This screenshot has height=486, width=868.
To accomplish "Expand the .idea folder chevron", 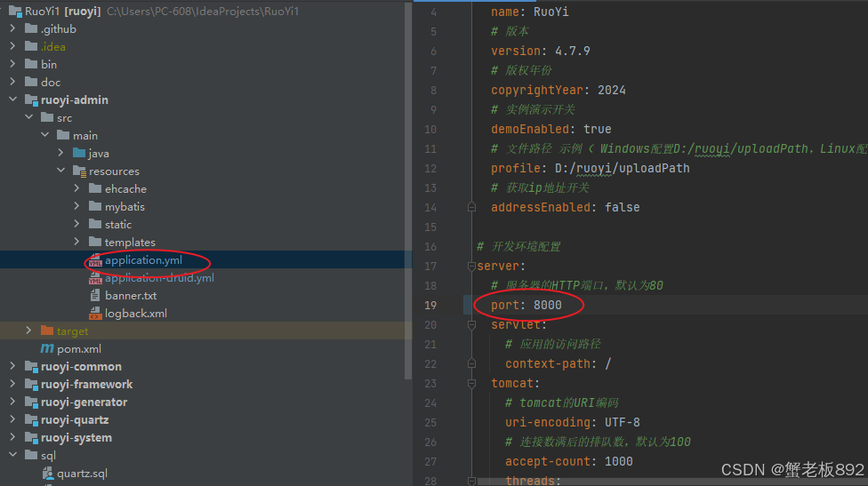I will tap(12, 46).
